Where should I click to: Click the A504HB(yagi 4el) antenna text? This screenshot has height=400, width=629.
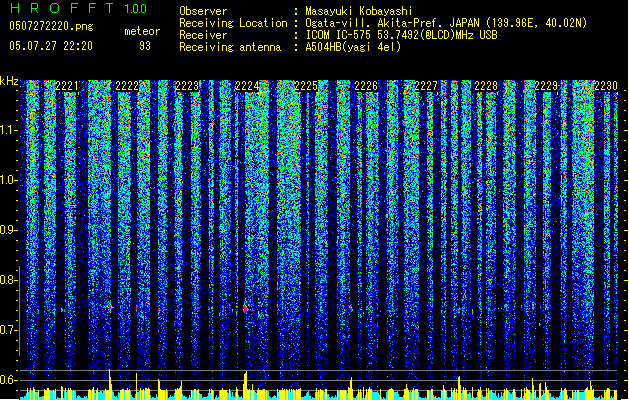click(353, 47)
